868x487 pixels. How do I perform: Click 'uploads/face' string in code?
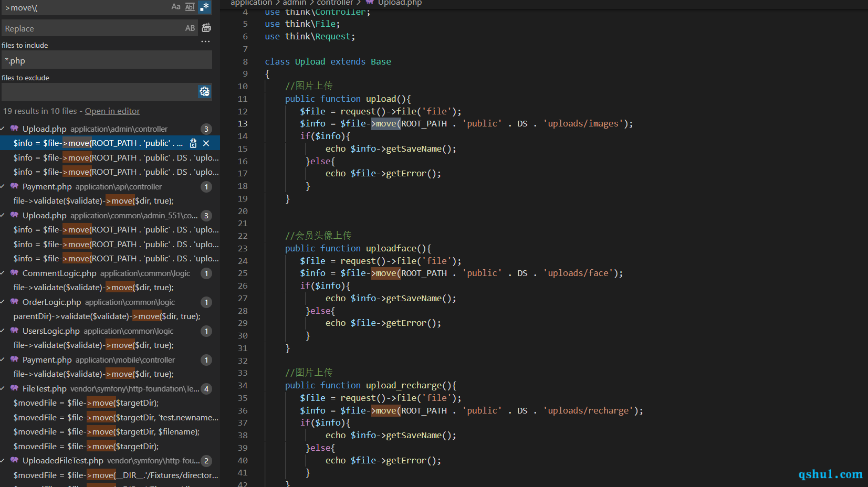[578, 273]
